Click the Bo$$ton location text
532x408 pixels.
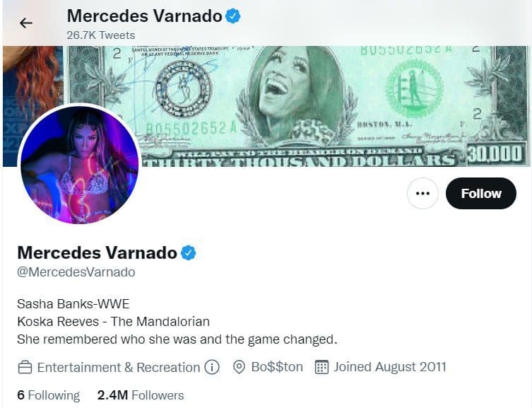point(277,367)
